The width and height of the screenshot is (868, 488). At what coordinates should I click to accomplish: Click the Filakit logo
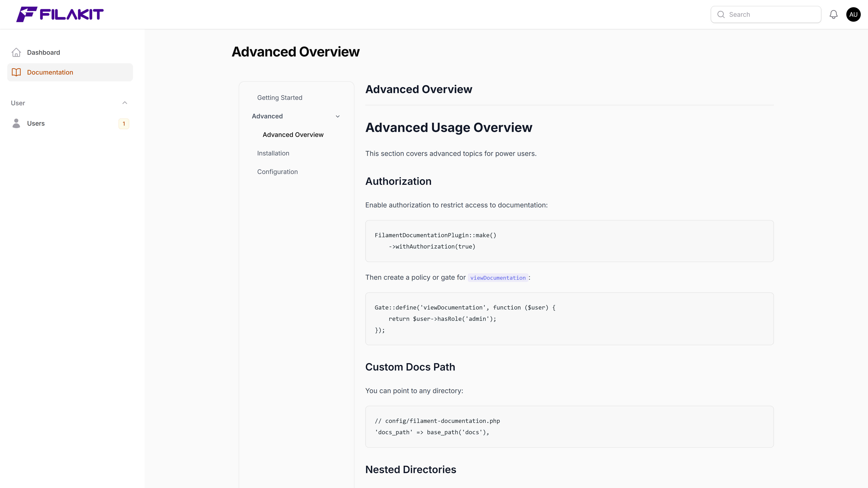[60, 14]
